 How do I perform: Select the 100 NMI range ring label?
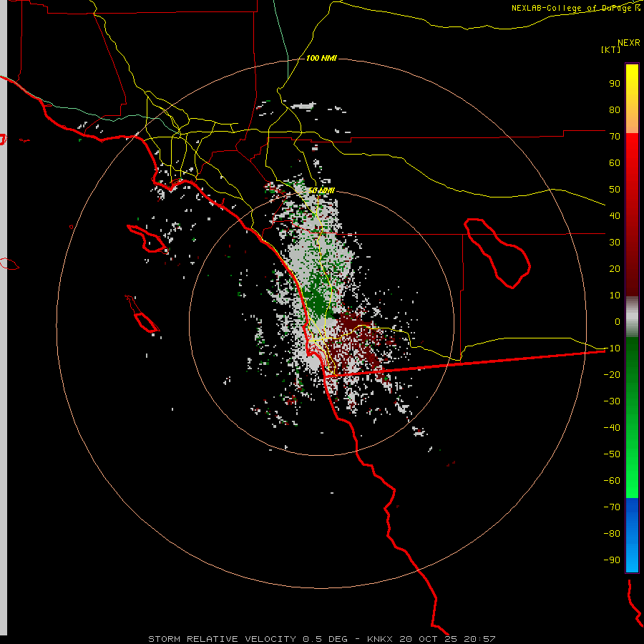(321, 58)
